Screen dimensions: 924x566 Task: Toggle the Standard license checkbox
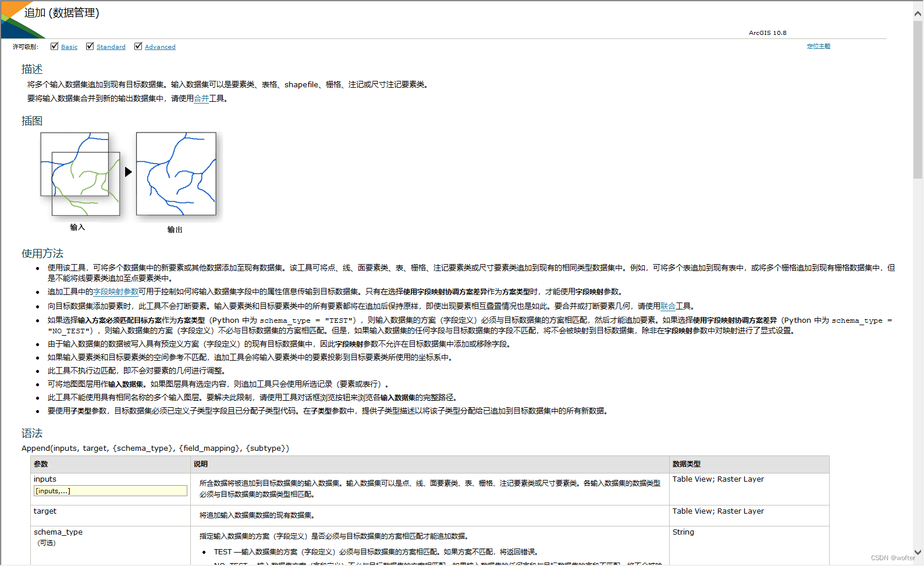pyautogui.click(x=90, y=47)
